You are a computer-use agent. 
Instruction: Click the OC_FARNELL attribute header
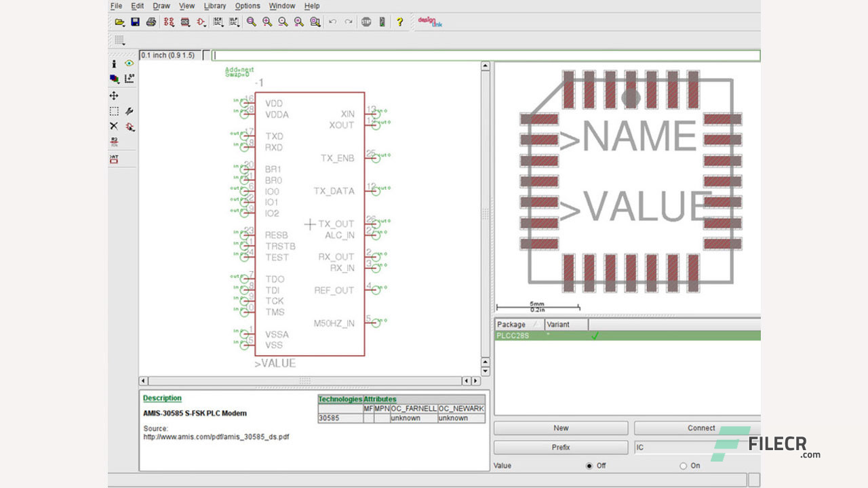pyautogui.click(x=414, y=409)
